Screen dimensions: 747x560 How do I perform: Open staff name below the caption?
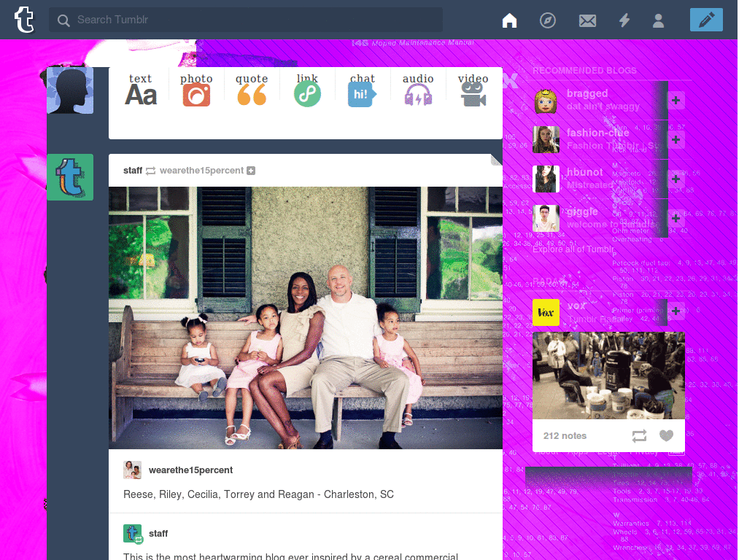pos(158,533)
